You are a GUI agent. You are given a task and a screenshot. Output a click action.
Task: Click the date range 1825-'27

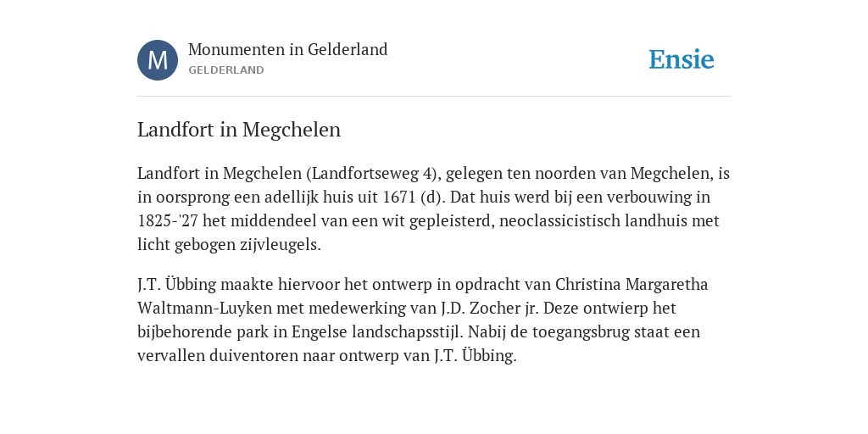click(168, 221)
